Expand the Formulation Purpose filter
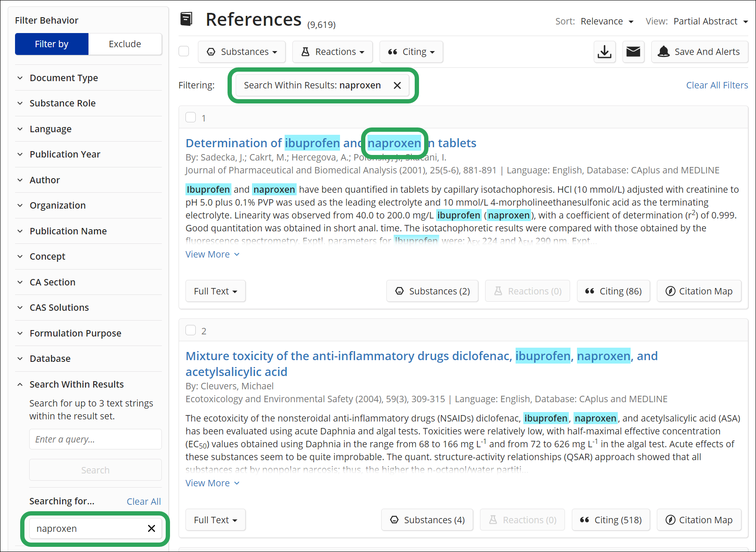The image size is (756, 552). (x=88, y=333)
